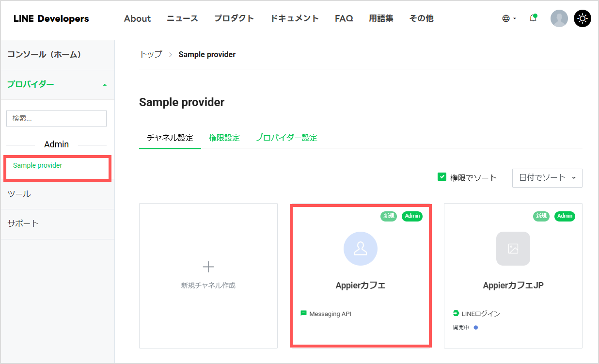Click the トップ breadcrumb link
The height and width of the screenshot is (364, 599).
[x=151, y=54]
